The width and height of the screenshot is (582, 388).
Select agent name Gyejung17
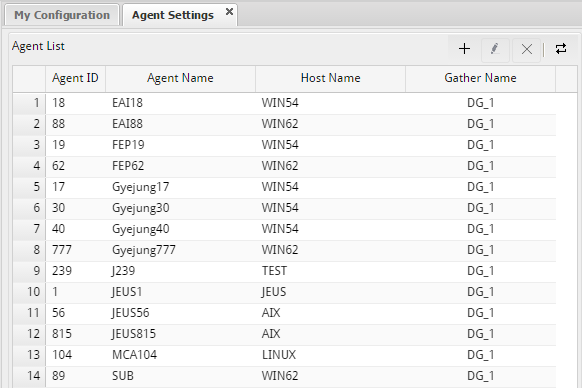click(x=141, y=187)
